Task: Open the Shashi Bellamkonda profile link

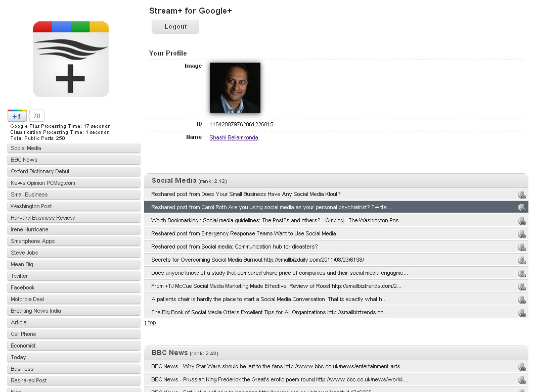Action: 234,137
